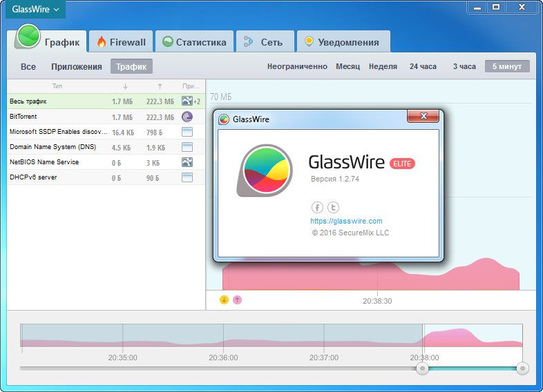Screen dimensions: 543x392
Task: Click the 20:38:30 graph time label
Action: 377,301
